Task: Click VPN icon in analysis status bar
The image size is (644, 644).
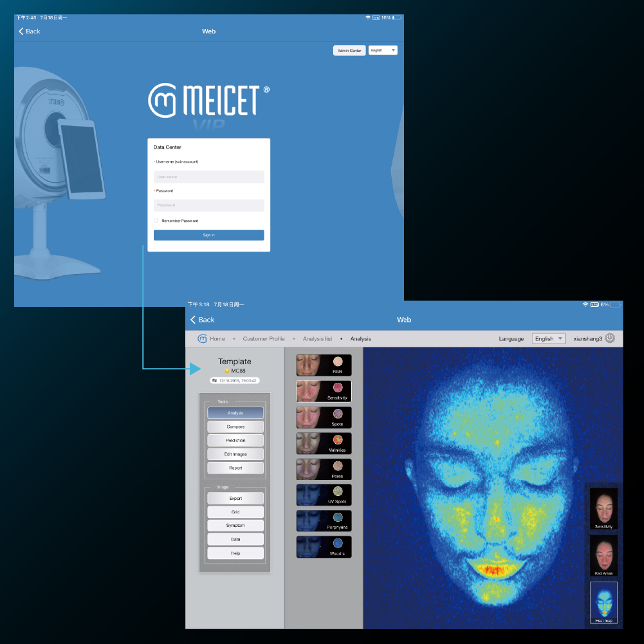Action: click(594, 304)
